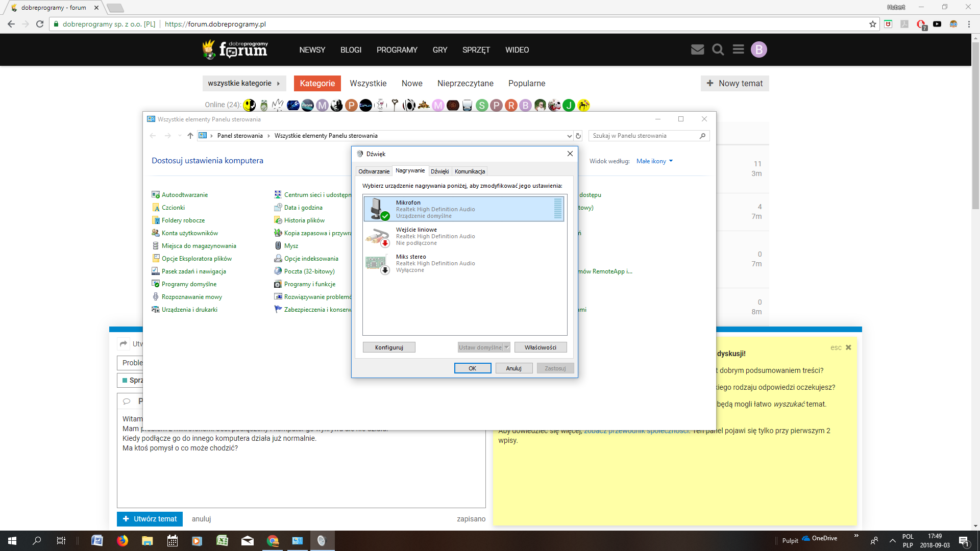Image resolution: width=980 pixels, height=551 pixels.
Task: Click the Szukaj w Panelu sterowania field
Action: point(643,136)
